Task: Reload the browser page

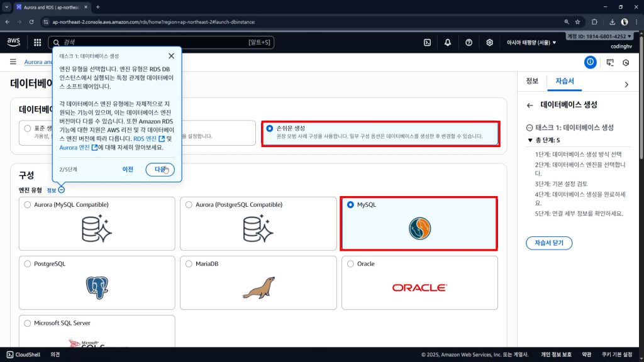Action: (31, 22)
